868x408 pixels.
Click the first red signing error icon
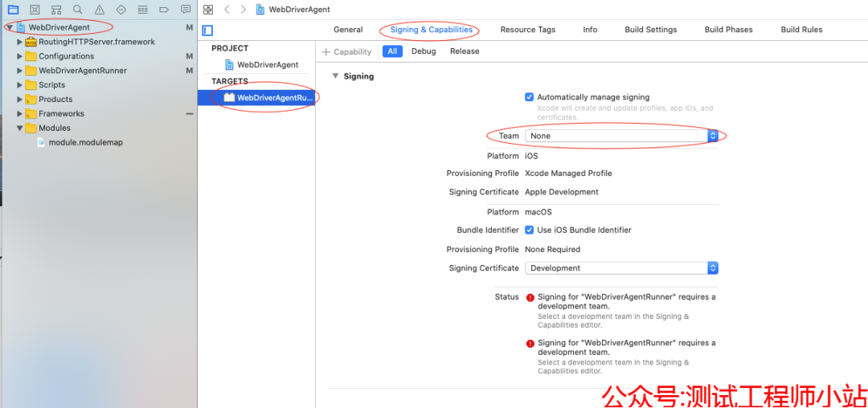(x=530, y=297)
